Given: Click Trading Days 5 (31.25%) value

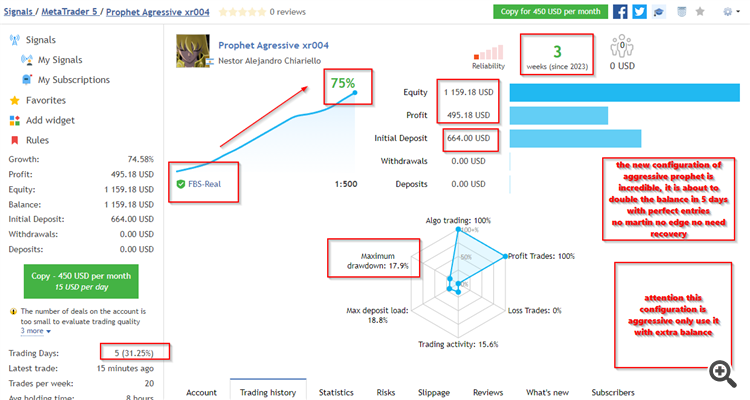Looking at the screenshot, I should (134, 354).
